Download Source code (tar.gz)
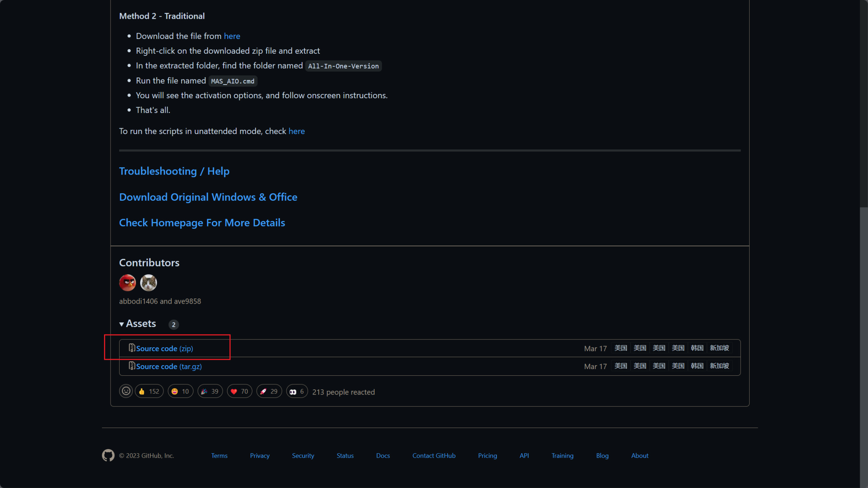 coord(169,366)
